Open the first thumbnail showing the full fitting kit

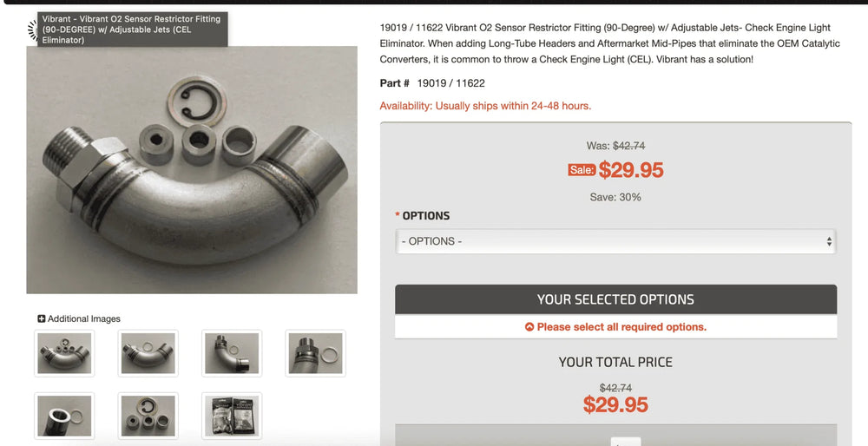[64, 353]
